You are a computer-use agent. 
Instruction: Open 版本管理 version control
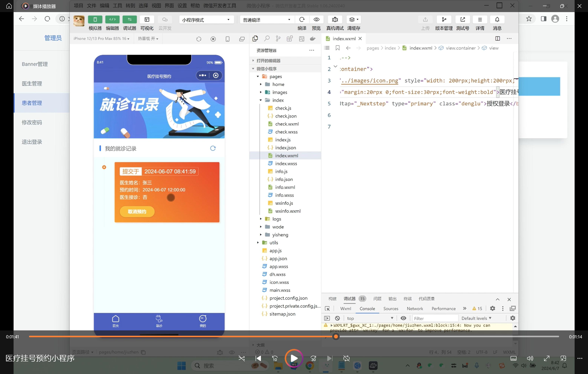[444, 20]
